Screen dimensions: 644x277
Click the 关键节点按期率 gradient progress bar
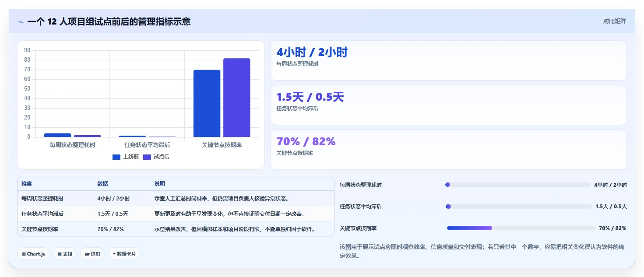tap(521, 228)
